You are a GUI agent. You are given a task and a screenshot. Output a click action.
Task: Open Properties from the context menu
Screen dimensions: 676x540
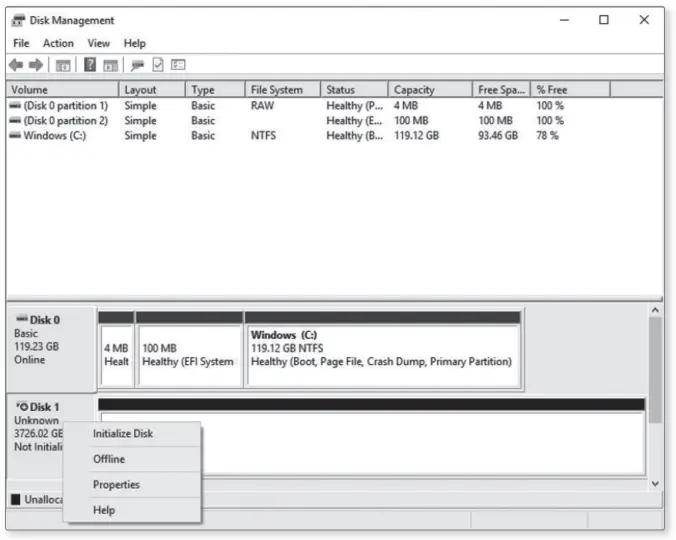[132, 484]
